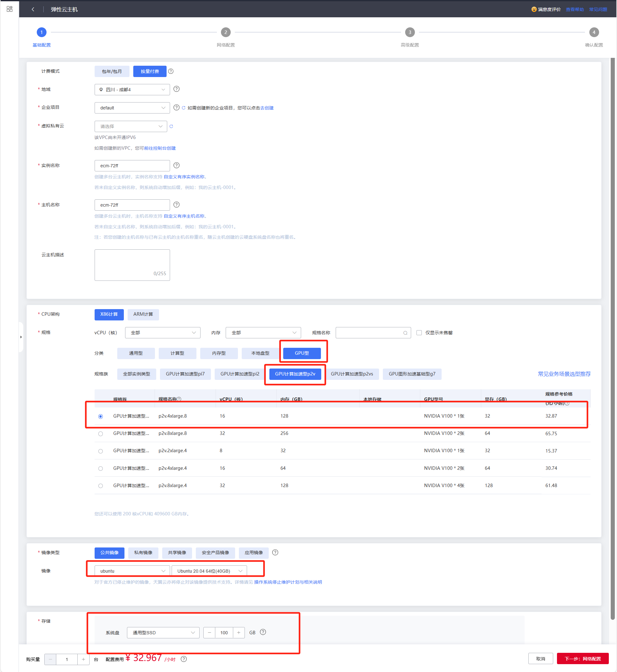Click the 取消 button
The width and height of the screenshot is (617, 672).
click(x=541, y=659)
